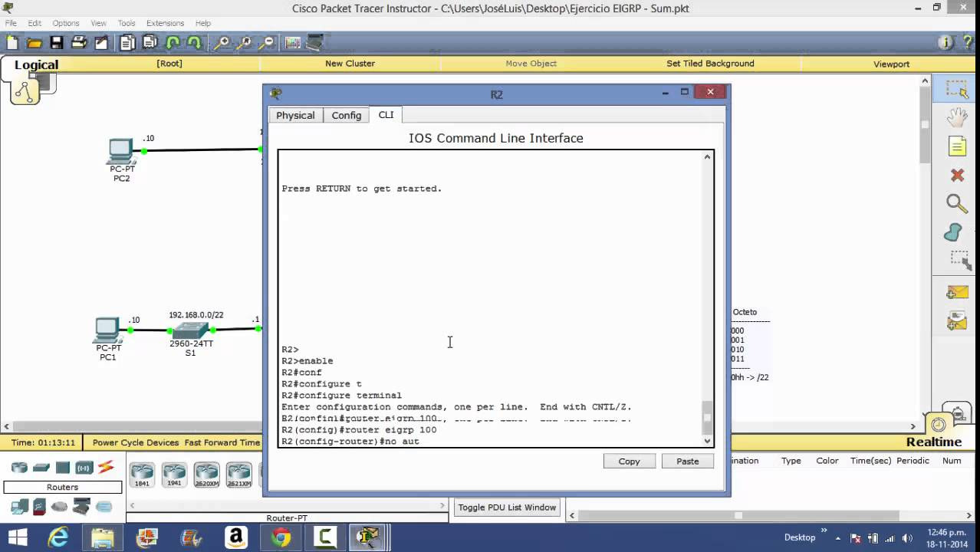
Task: Toggle PDU List Window
Action: pyautogui.click(x=507, y=508)
